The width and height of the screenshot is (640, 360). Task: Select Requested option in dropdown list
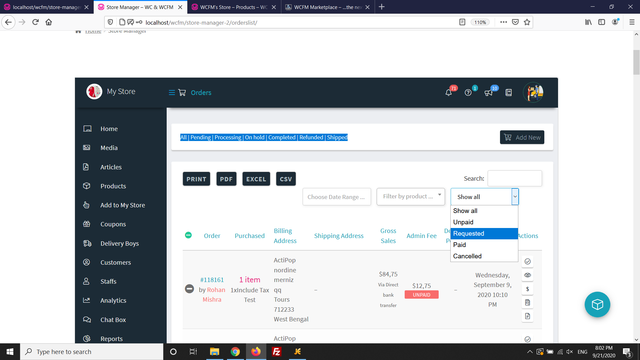pos(484,233)
